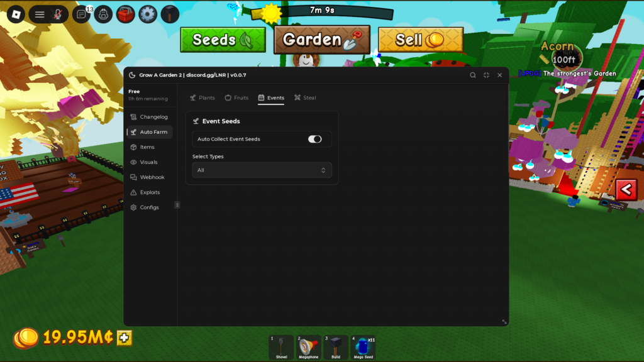Open the Select Types dropdown showing All
The image size is (644, 362).
pyautogui.click(x=262, y=170)
